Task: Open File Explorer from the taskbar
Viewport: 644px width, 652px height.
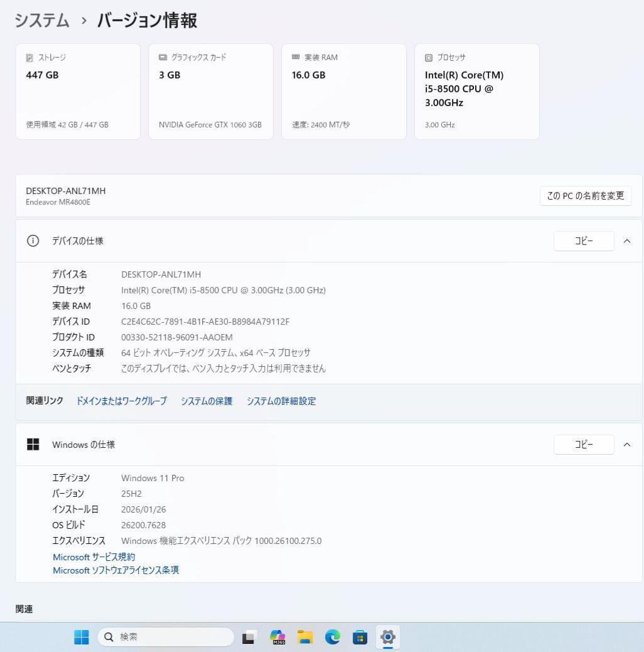Action: coord(305,636)
